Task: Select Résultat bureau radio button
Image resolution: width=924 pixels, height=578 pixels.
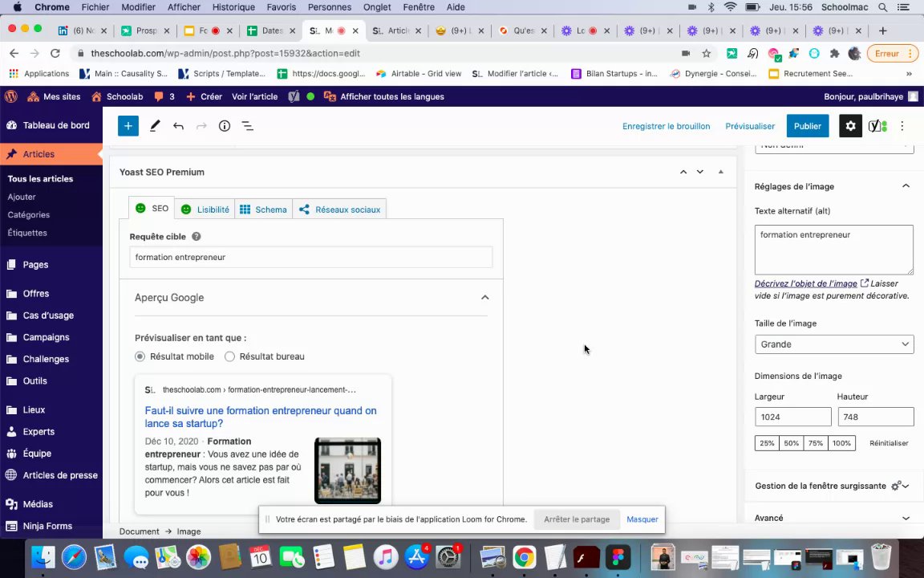Action: [230, 356]
